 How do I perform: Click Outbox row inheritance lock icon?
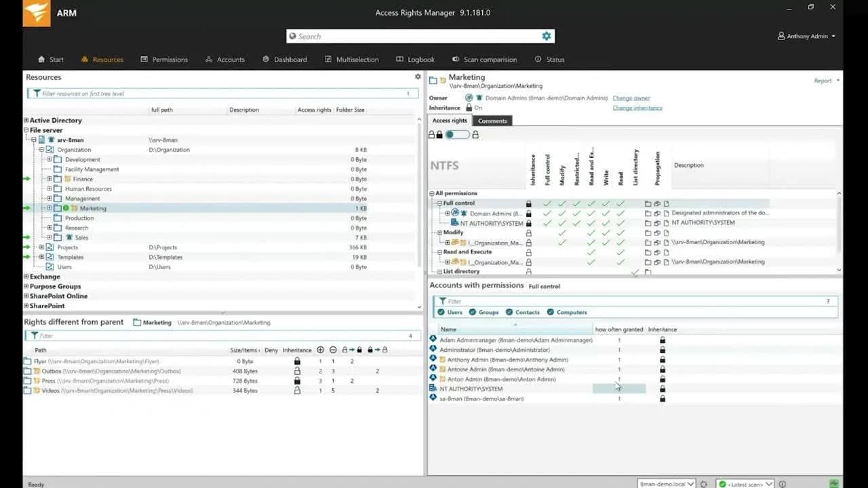tap(297, 371)
